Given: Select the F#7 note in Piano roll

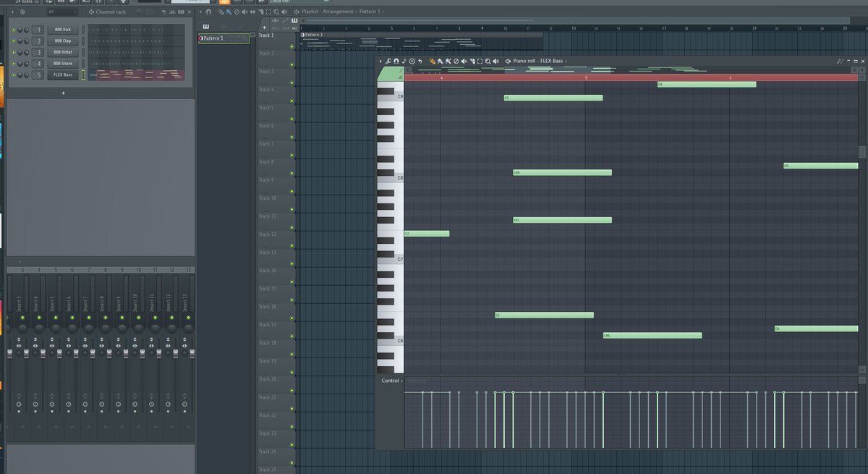Looking at the screenshot, I should pos(562,220).
